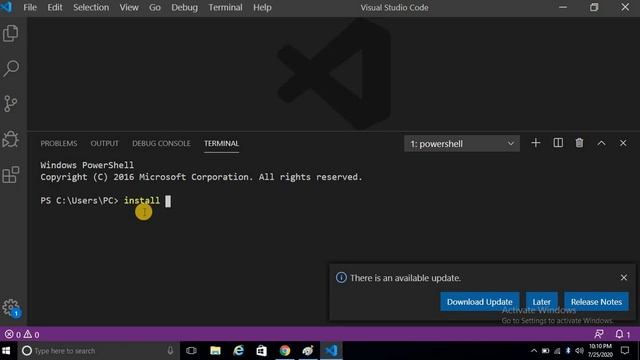Open the Debug view with bug icon
The height and width of the screenshot is (360, 640).
(x=11, y=139)
